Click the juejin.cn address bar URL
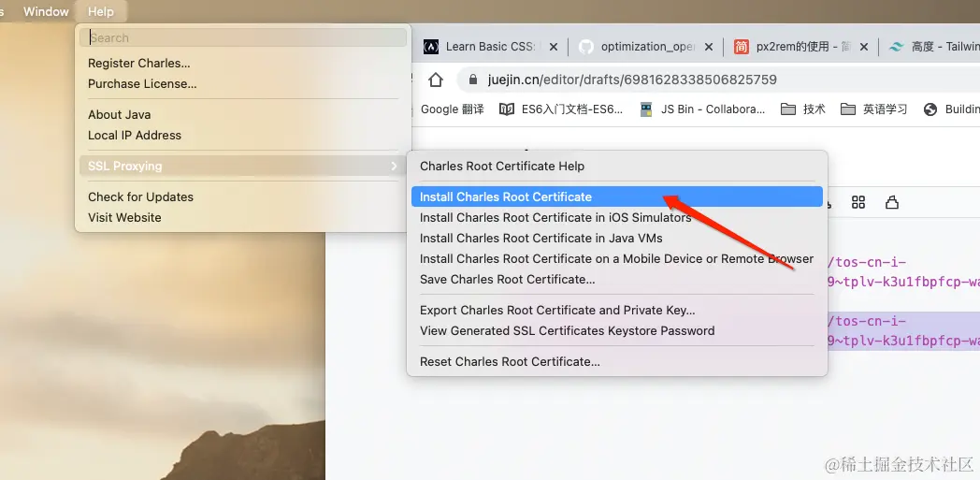The width and height of the screenshot is (980, 480). (632, 80)
